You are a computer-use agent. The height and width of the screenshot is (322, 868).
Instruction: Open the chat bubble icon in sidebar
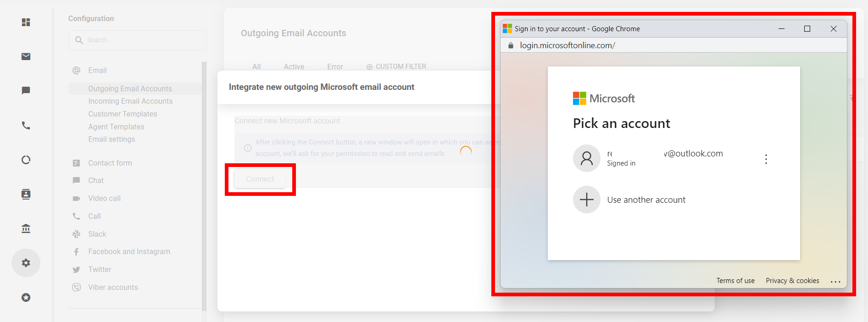(26, 91)
